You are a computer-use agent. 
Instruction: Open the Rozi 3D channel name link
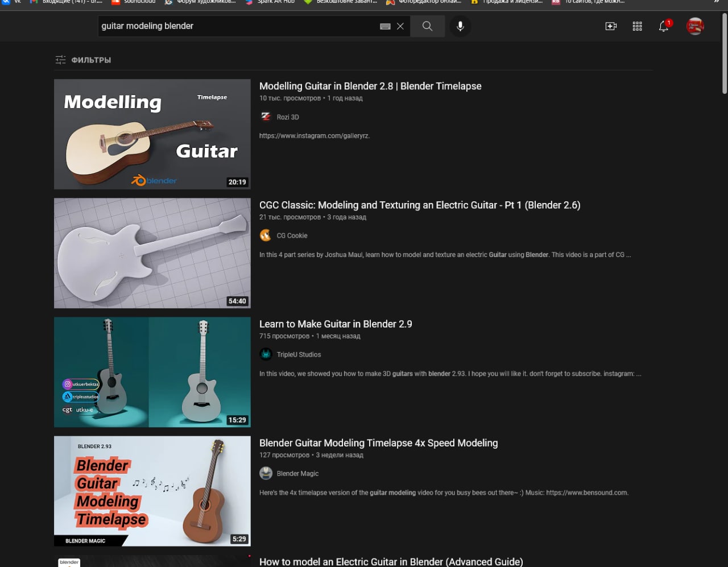pyautogui.click(x=288, y=117)
